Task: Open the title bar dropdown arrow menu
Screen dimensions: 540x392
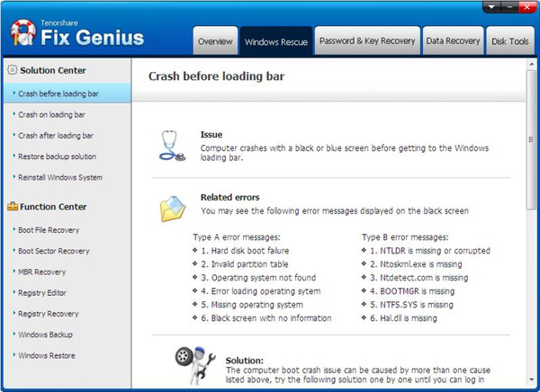Action: pos(491,6)
